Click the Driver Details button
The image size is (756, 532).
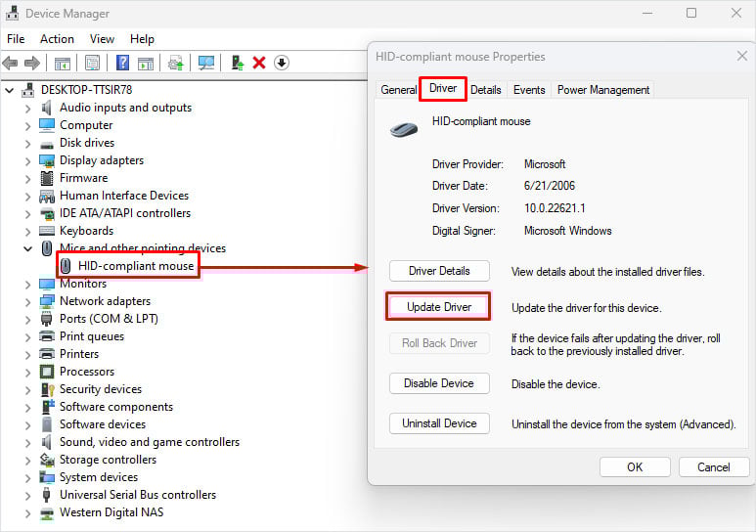point(439,271)
